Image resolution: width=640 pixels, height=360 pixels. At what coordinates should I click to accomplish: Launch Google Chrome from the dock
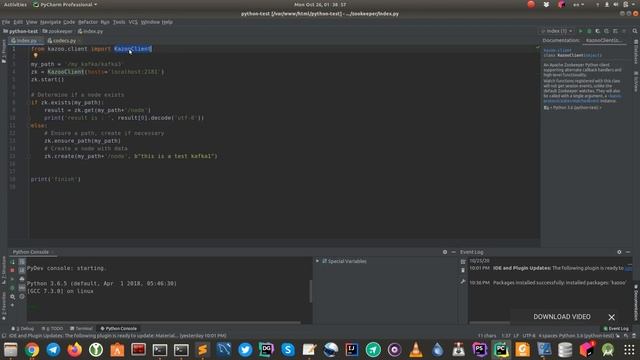coord(32,350)
